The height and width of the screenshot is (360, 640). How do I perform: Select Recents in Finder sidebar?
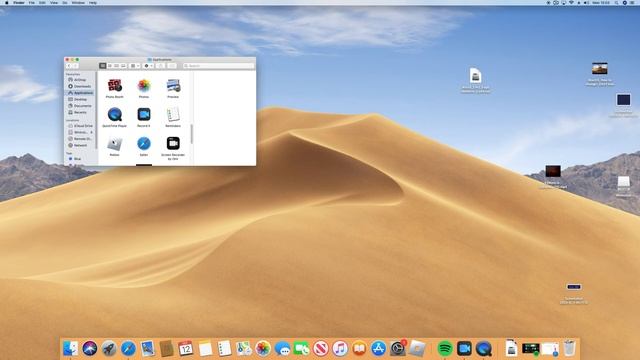[x=80, y=112]
